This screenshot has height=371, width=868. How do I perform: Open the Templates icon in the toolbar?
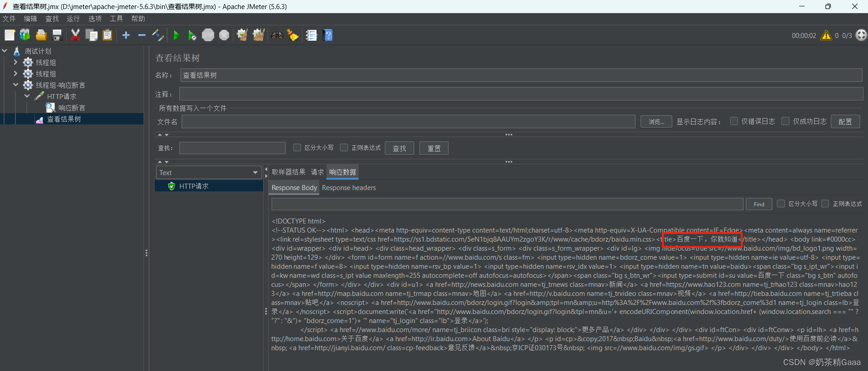coord(25,35)
